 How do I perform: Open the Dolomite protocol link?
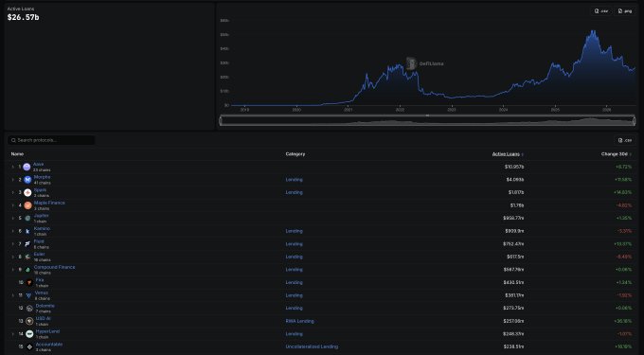[45, 306]
